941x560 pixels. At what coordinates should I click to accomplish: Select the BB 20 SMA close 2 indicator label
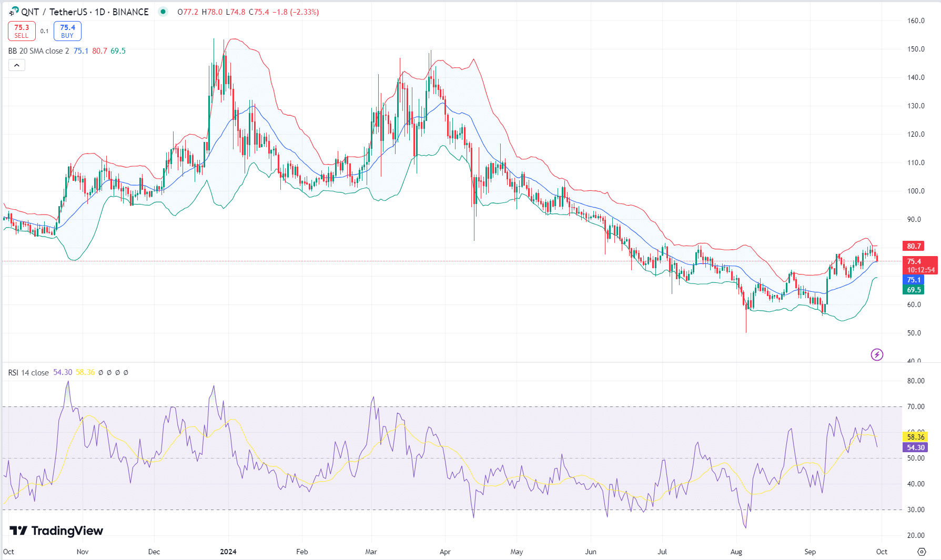(x=38, y=51)
